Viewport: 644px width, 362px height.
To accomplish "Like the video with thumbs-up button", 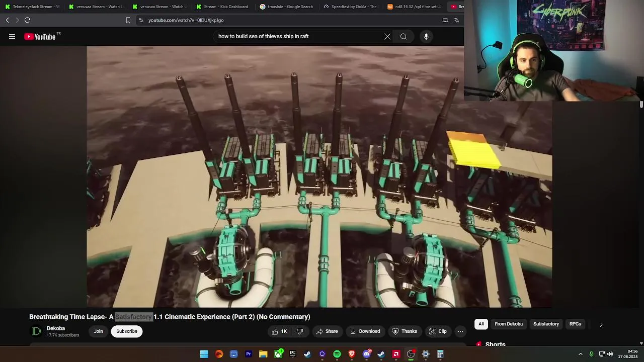I will pos(279,331).
